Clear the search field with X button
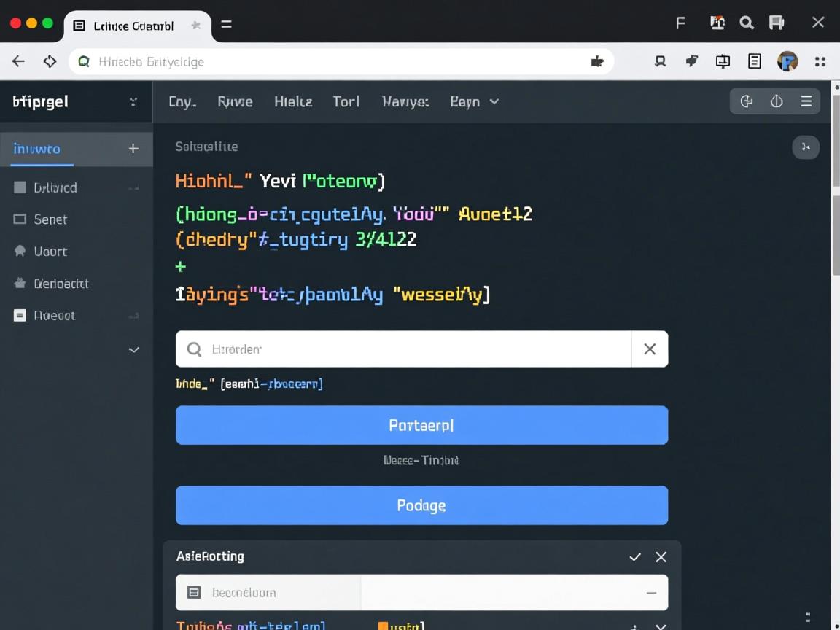This screenshot has width=840, height=630. coord(650,349)
